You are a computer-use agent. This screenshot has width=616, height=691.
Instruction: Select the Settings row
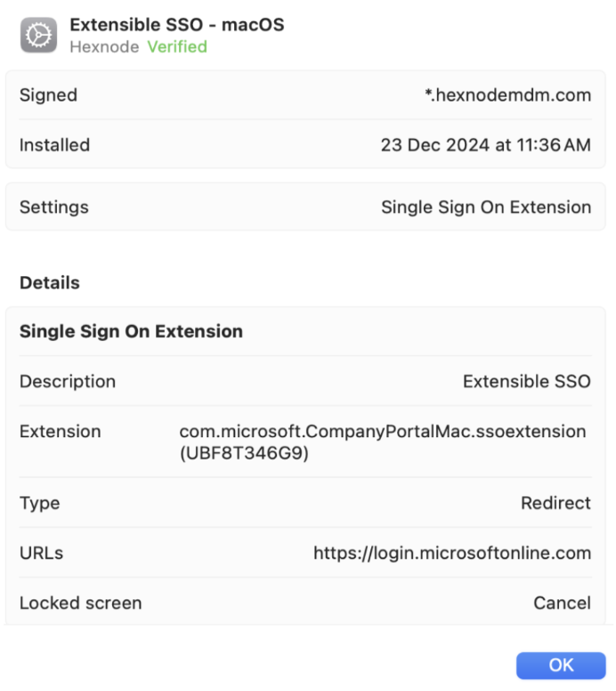(307, 208)
